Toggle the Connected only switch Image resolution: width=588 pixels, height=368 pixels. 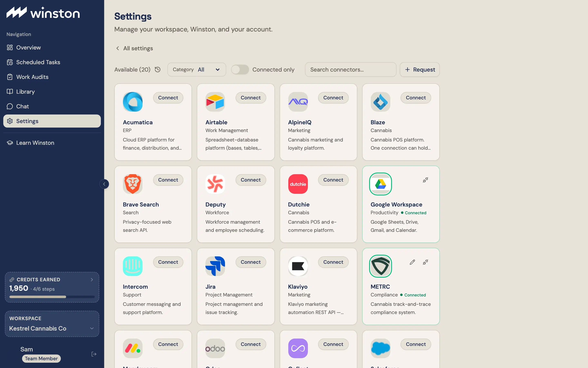coord(240,70)
